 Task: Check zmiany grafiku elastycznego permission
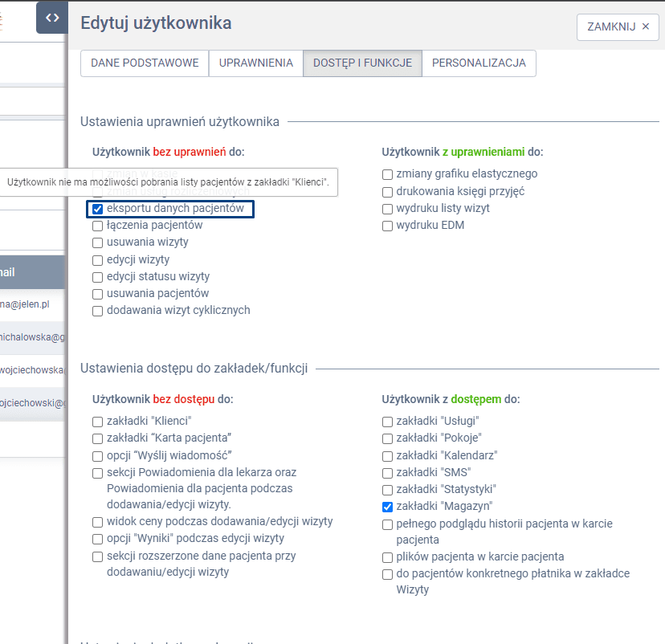(388, 174)
